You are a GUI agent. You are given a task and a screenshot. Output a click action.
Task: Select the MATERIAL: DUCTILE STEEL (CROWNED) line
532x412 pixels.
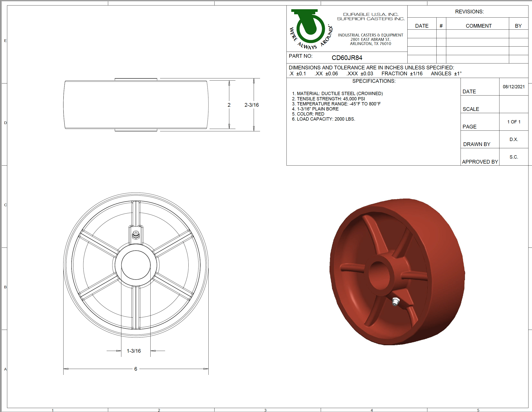pos(337,94)
